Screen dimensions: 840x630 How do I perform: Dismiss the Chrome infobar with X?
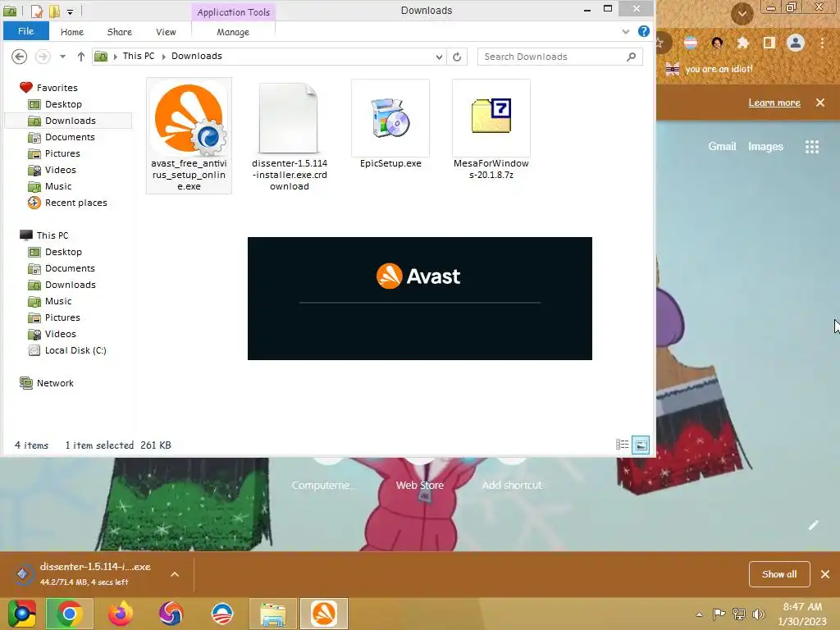tap(820, 103)
